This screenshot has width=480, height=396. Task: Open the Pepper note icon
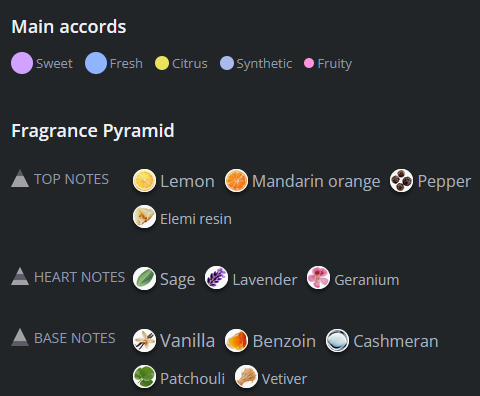pyautogui.click(x=401, y=181)
